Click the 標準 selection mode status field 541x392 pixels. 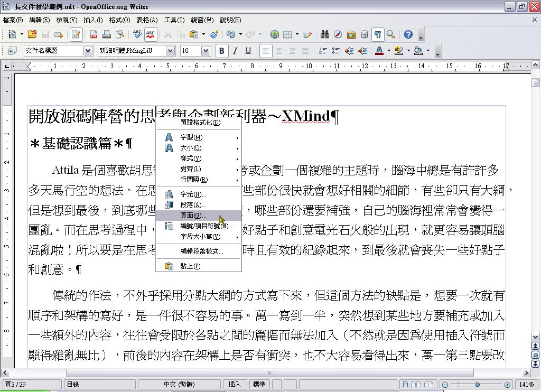click(x=259, y=385)
